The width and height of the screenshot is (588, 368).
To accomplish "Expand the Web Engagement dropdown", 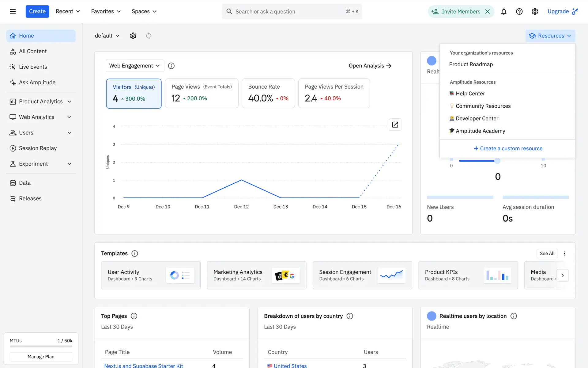I will pyautogui.click(x=134, y=66).
